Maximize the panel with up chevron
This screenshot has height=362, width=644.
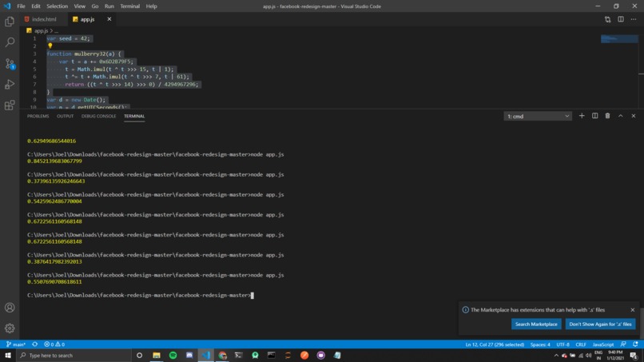click(x=621, y=116)
